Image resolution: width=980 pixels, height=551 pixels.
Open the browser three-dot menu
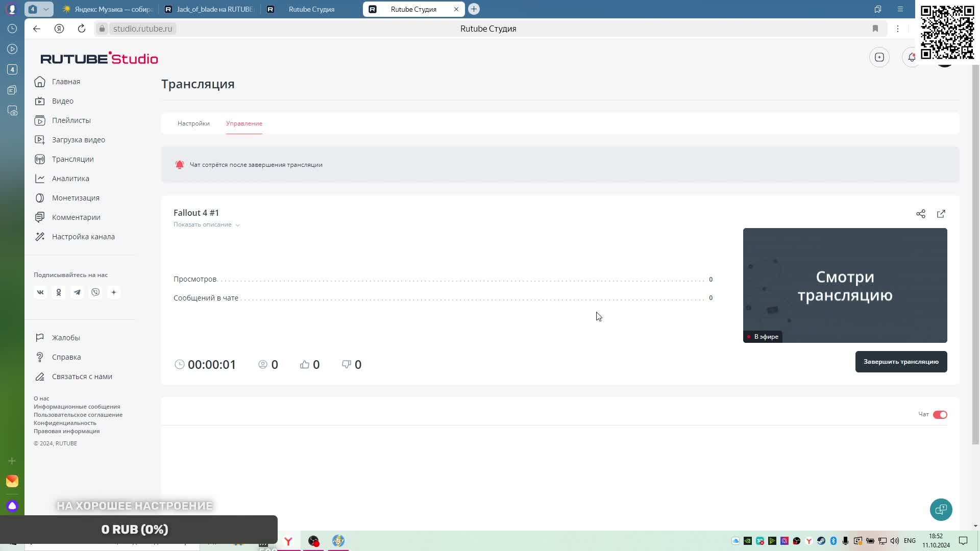(x=897, y=29)
